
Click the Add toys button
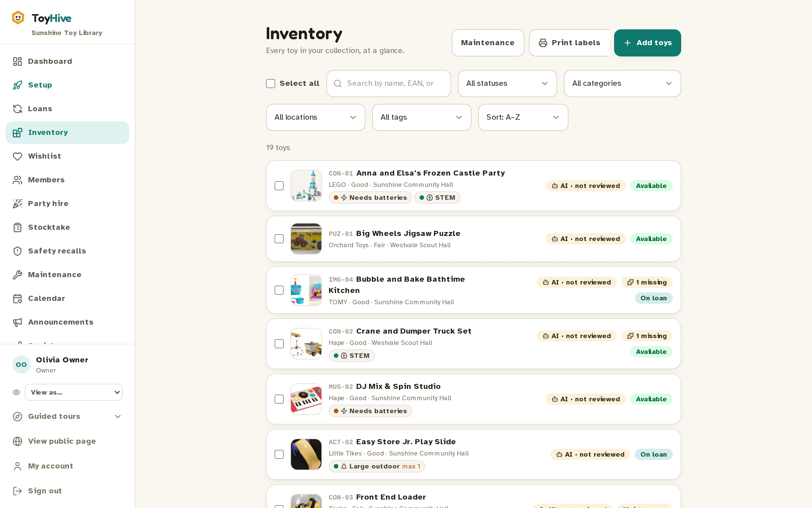pos(647,43)
